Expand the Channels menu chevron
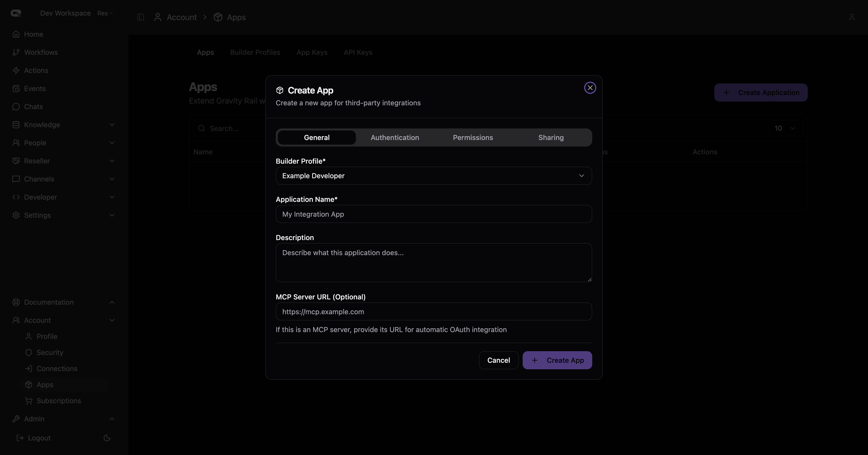Viewport: 868px width, 455px height. 112,179
